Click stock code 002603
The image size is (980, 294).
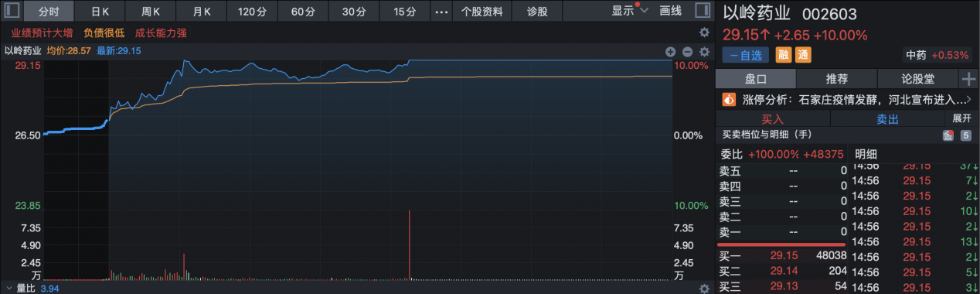(830, 15)
